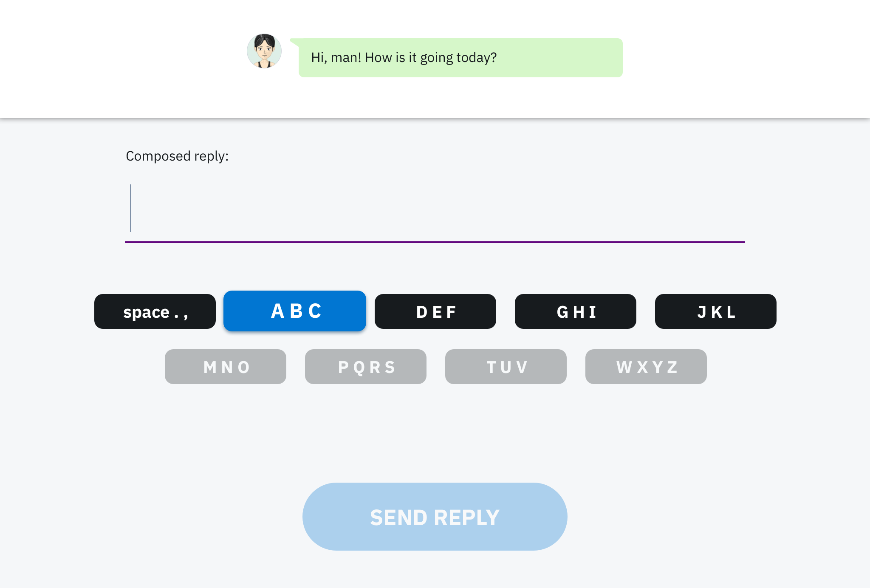The width and height of the screenshot is (870, 588).
Task: Click the green incoming message bubble
Action: pyautogui.click(x=552, y=58)
